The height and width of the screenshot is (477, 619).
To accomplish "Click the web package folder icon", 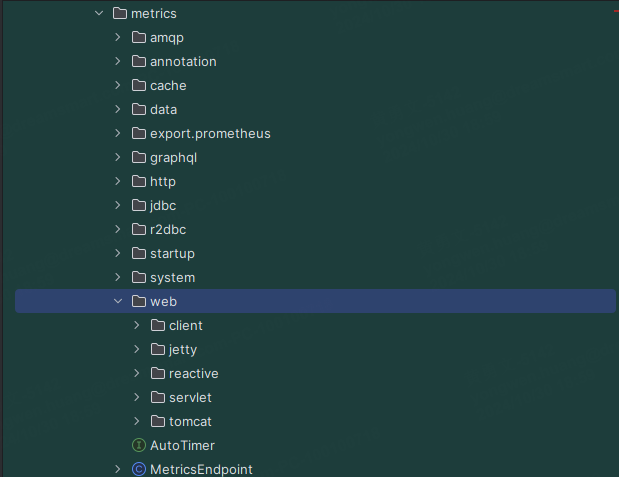I will tap(139, 301).
